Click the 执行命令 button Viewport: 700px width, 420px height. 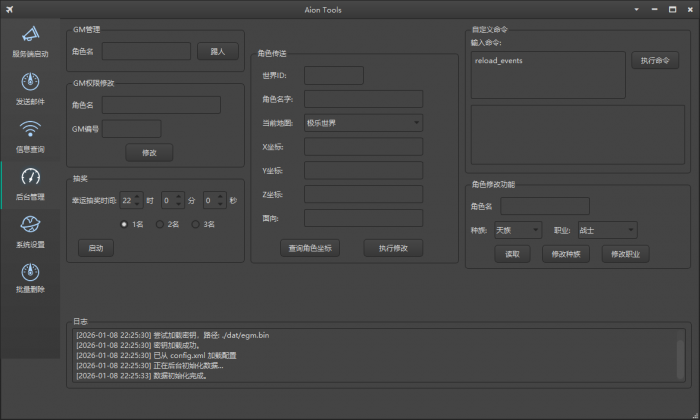point(655,60)
